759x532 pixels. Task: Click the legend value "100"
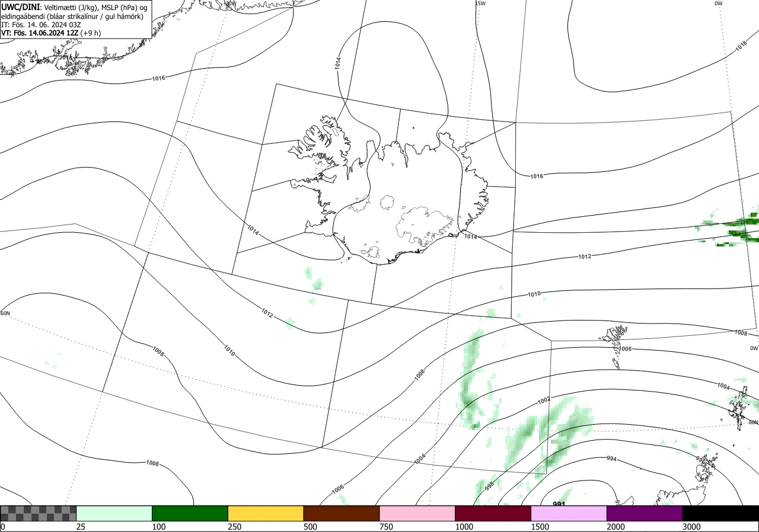click(x=158, y=527)
